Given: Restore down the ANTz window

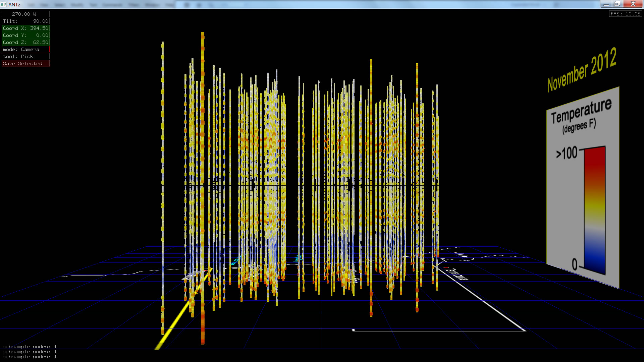Looking at the screenshot, I should click(x=617, y=4).
